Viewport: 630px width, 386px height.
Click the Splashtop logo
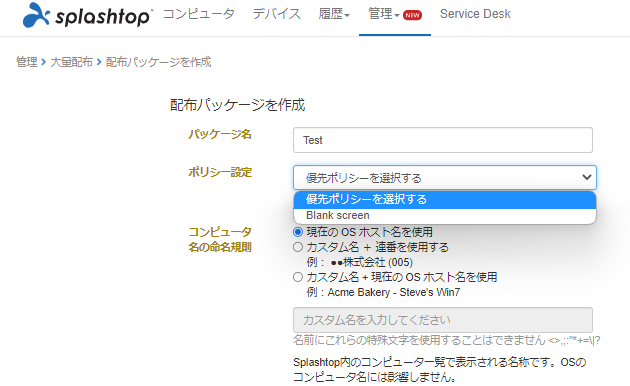tap(87, 15)
